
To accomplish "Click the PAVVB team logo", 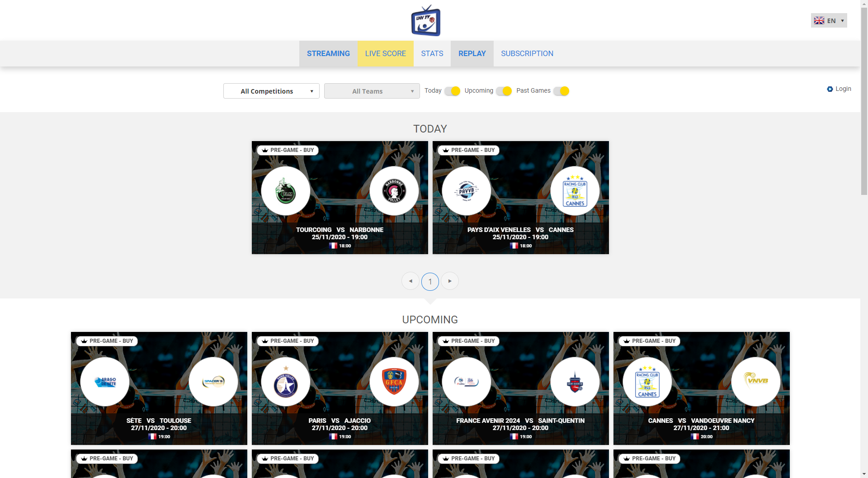I will 467,191.
